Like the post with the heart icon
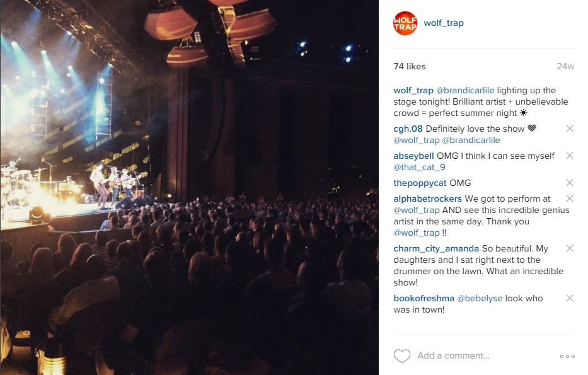Screen dimensions: 588x375 pyautogui.click(x=402, y=356)
